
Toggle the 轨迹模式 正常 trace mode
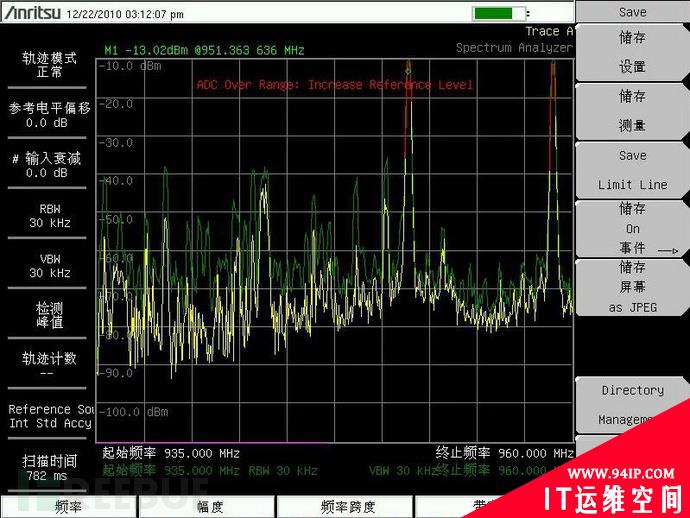[49, 64]
